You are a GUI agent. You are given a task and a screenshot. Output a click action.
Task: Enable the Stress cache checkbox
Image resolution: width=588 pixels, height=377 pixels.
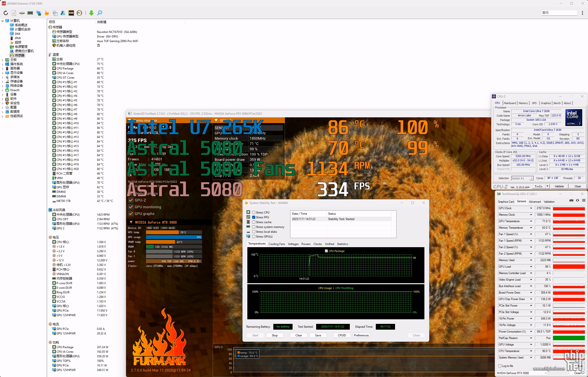point(254,222)
